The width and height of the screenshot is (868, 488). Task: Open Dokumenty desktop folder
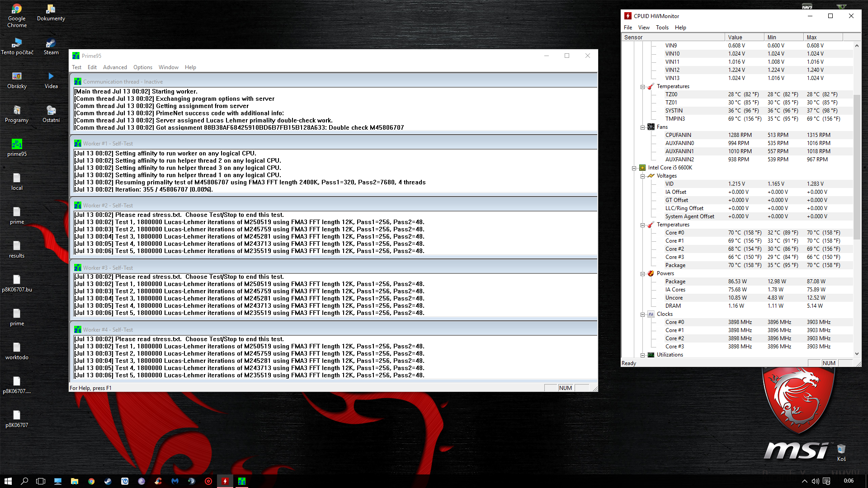click(x=51, y=13)
